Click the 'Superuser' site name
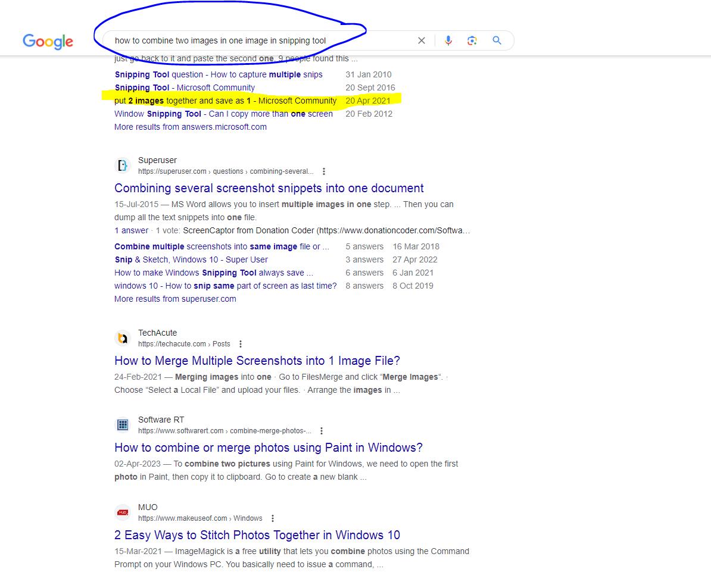 point(157,161)
